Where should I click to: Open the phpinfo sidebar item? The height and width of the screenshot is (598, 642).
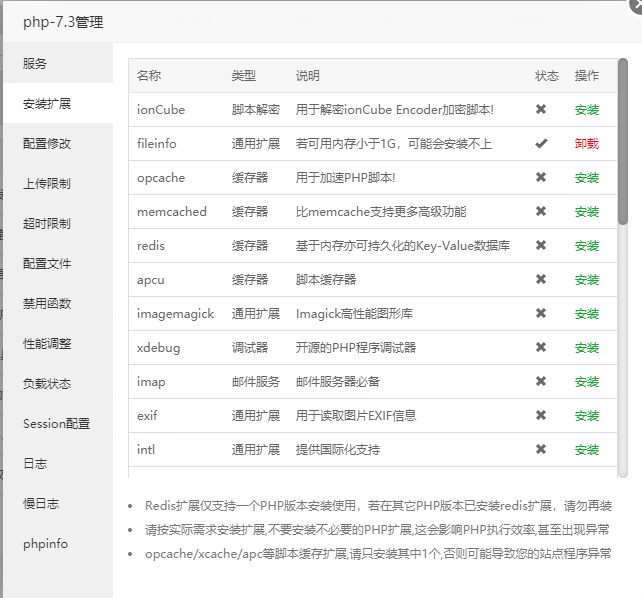pos(46,543)
